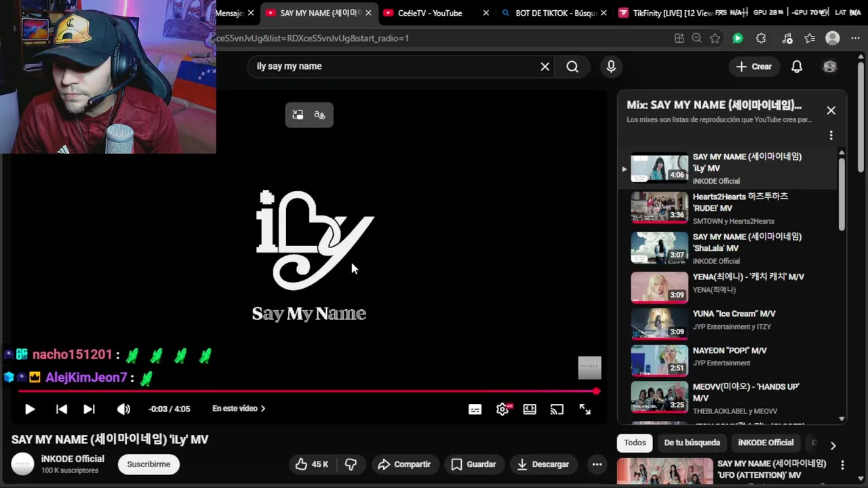Skip to the next video in the player
This screenshot has width=868, height=488.
[89, 409]
